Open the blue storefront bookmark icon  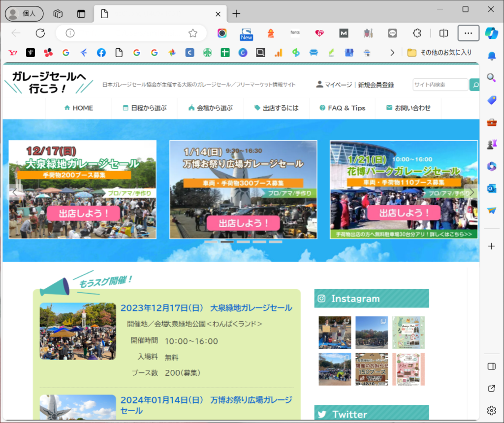coord(349,53)
